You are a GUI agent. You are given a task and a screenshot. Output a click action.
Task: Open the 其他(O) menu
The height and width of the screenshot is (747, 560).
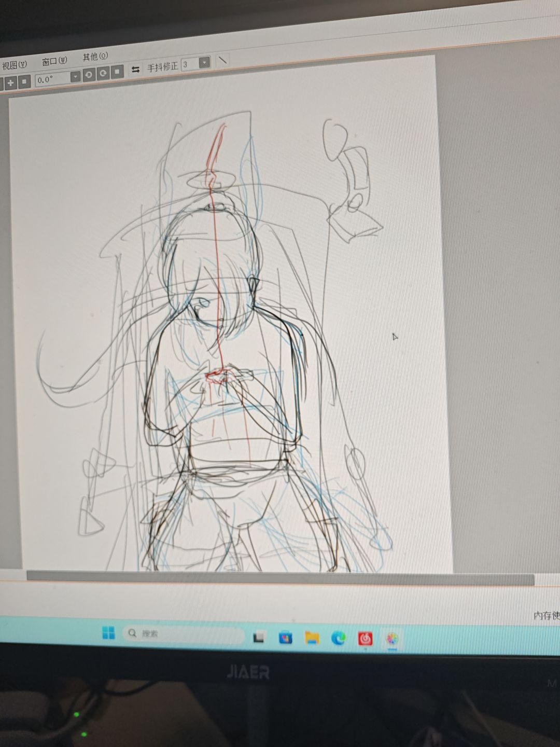95,56
